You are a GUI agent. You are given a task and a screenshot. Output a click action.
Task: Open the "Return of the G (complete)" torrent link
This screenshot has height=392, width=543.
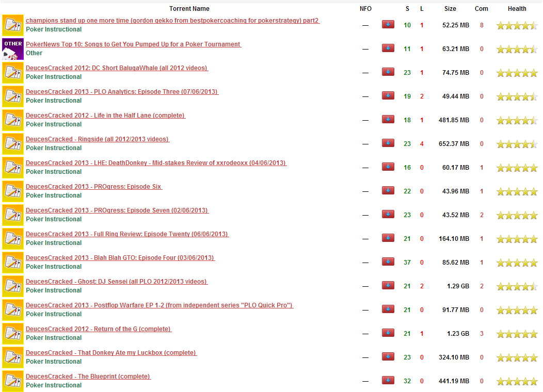pos(99,329)
